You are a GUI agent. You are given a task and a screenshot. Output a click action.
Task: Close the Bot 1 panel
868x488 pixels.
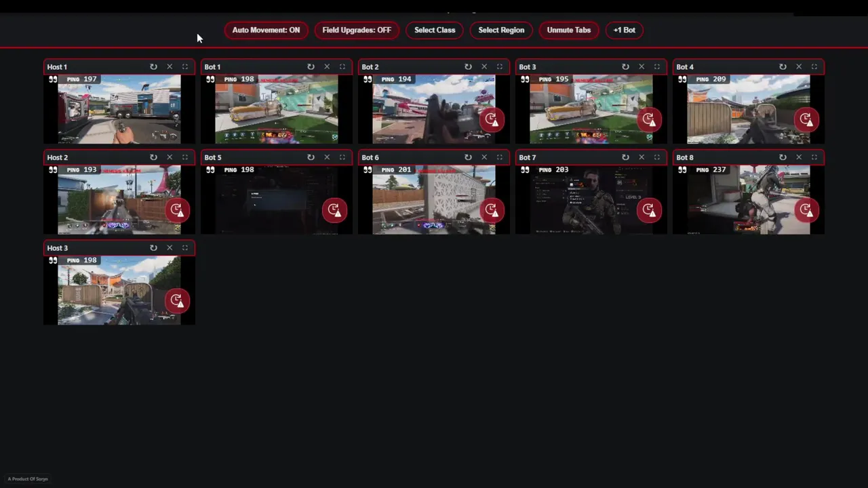(327, 67)
